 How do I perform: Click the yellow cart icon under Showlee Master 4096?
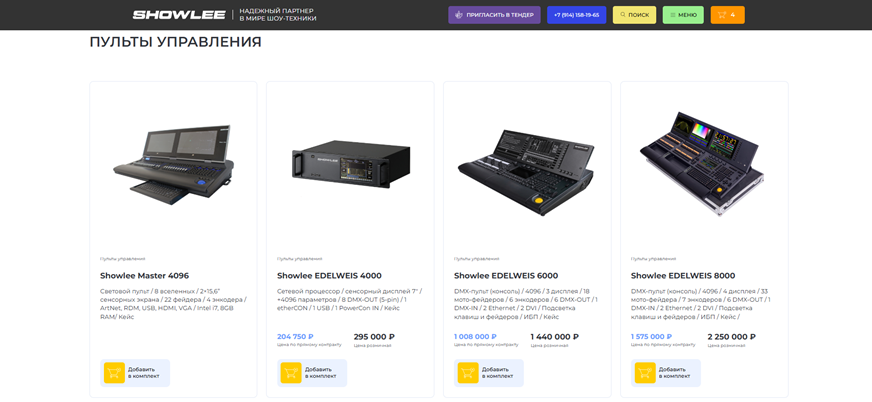click(115, 373)
